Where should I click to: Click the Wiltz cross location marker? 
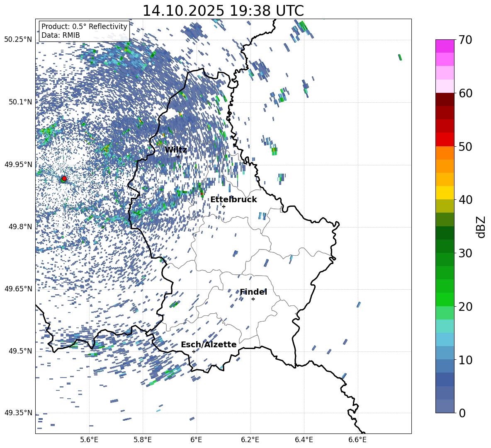click(178, 157)
